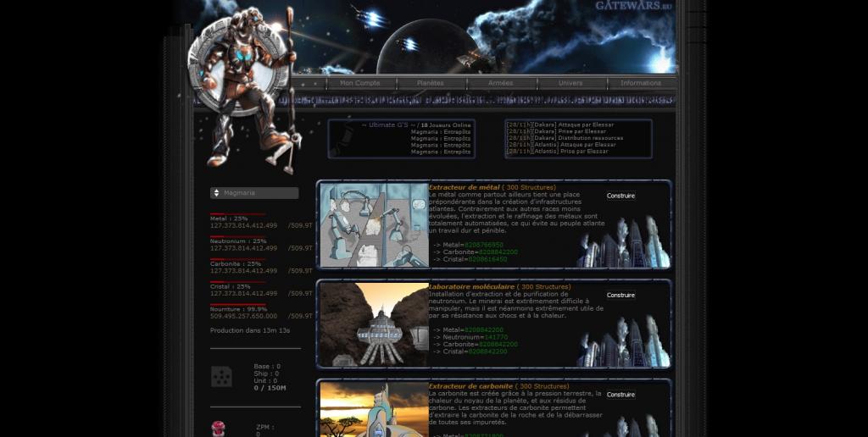
Task: Open the Magmaria planet dropdown
Action: (x=254, y=193)
